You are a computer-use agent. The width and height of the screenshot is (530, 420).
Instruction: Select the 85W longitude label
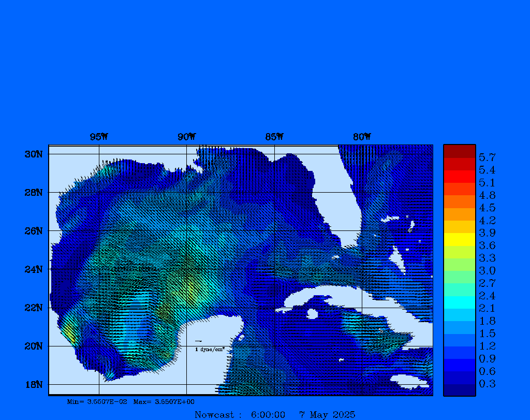[x=274, y=137]
